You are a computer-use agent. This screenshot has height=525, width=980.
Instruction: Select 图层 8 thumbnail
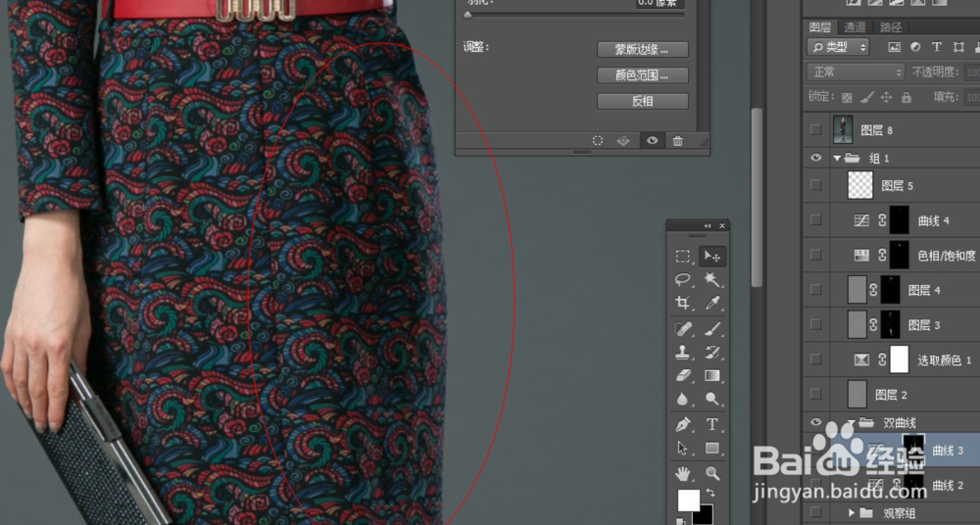pos(843,129)
